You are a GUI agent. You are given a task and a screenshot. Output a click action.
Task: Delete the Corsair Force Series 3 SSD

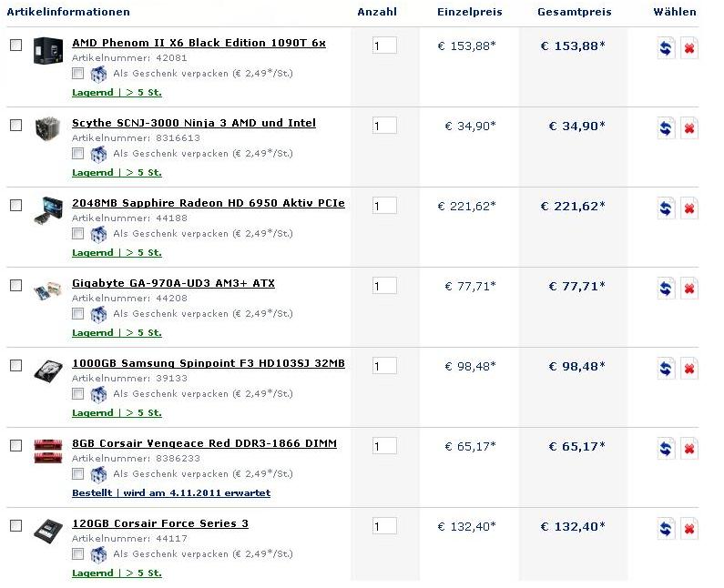coord(688,529)
